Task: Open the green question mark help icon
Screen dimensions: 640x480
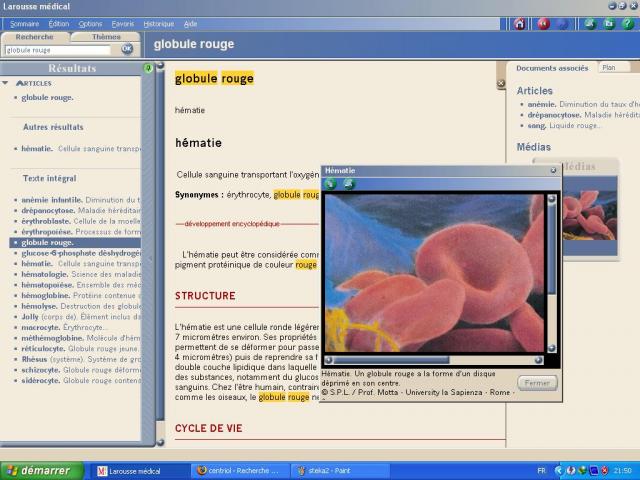Action: 627,23
